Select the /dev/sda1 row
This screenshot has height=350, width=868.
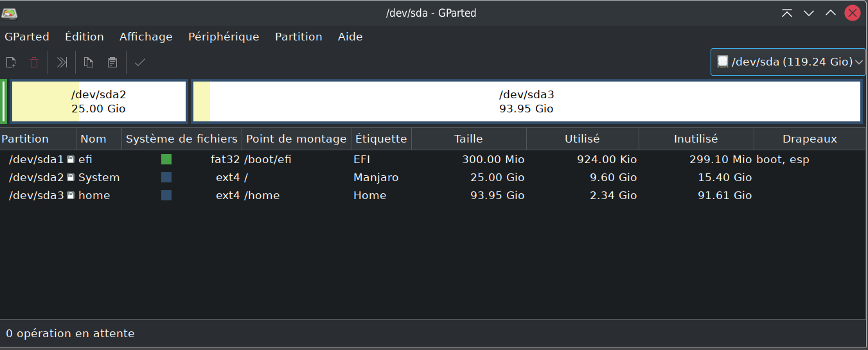[434, 159]
